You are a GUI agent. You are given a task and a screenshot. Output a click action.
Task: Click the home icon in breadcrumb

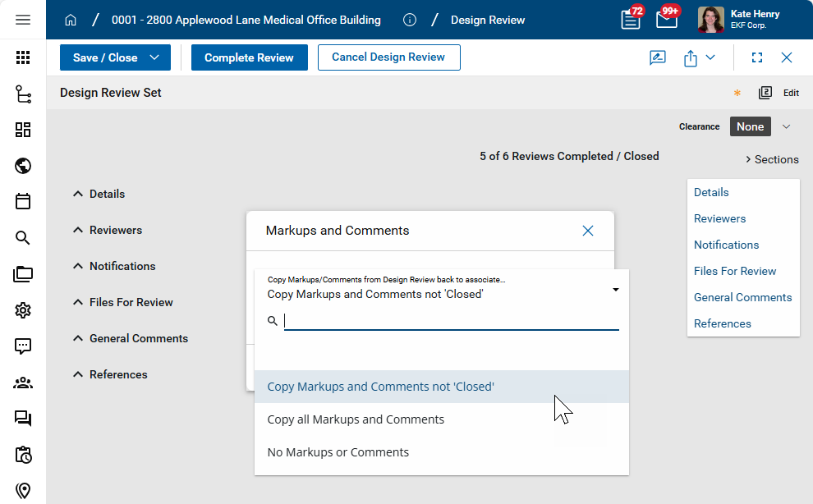(x=71, y=20)
